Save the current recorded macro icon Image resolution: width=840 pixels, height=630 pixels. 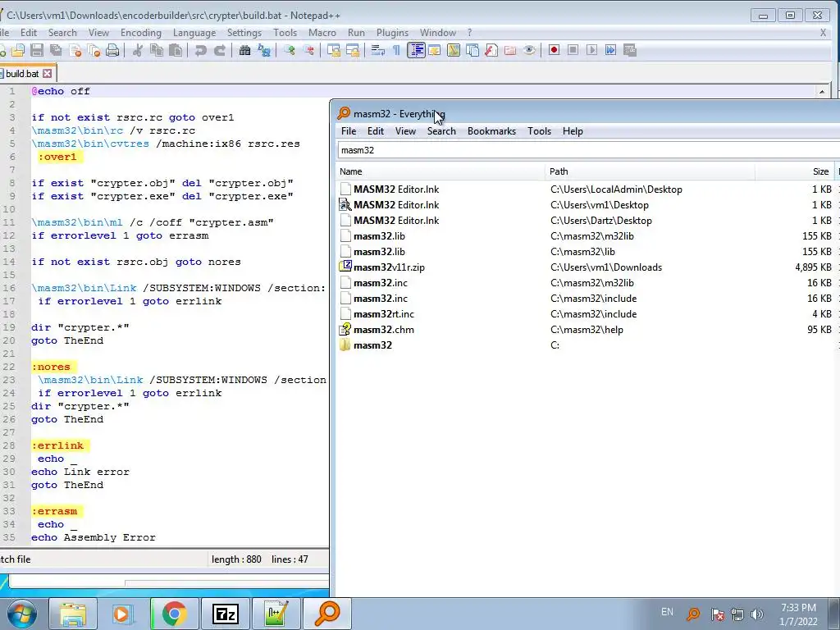(x=630, y=50)
